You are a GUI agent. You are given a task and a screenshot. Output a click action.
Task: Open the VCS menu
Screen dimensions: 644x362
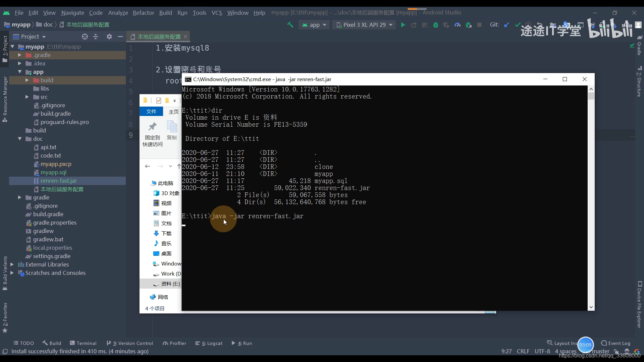pos(217,13)
